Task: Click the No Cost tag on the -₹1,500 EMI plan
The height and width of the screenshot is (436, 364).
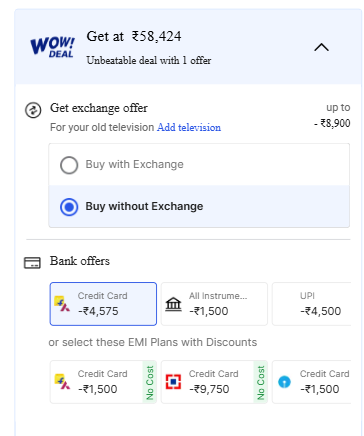Action: (x=150, y=382)
